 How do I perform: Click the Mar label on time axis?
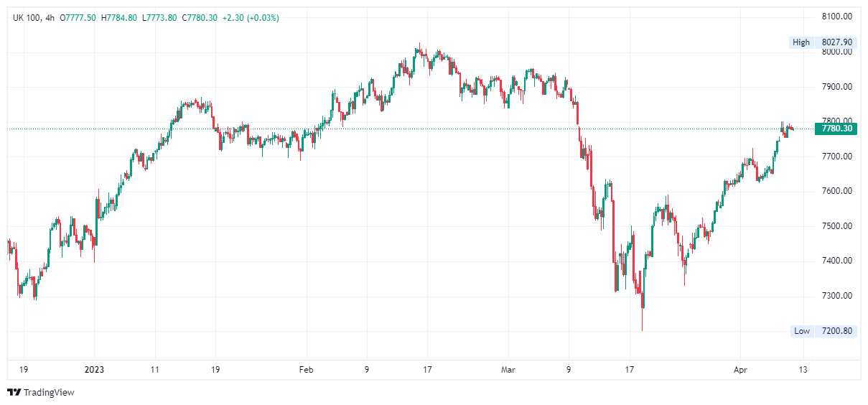coord(508,370)
